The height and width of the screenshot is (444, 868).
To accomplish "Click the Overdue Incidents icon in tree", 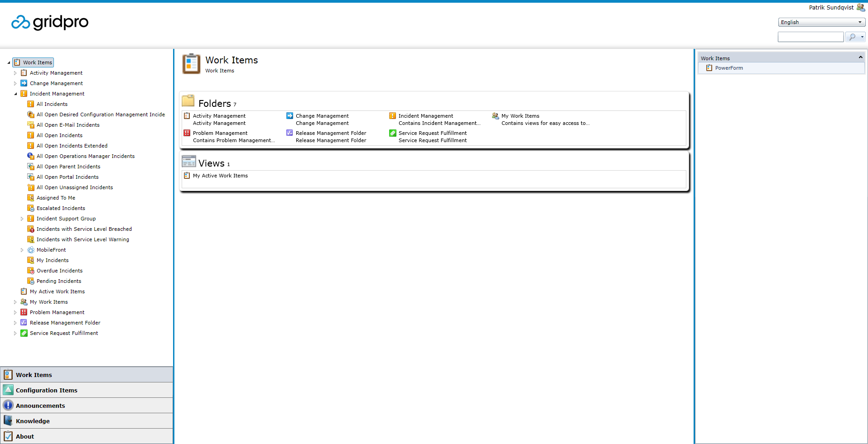I will pos(31,271).
